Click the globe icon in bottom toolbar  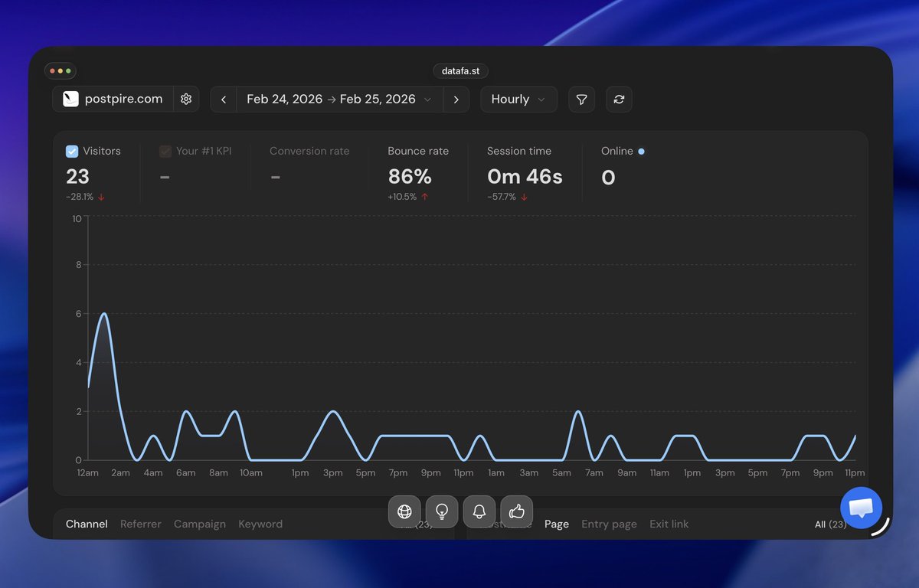[404, 511]
